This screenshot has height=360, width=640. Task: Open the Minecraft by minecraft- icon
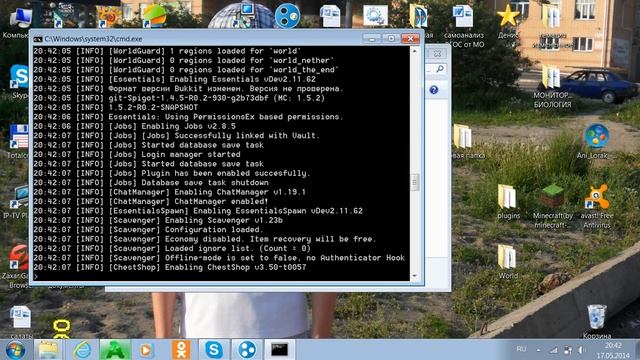(553, 196)
